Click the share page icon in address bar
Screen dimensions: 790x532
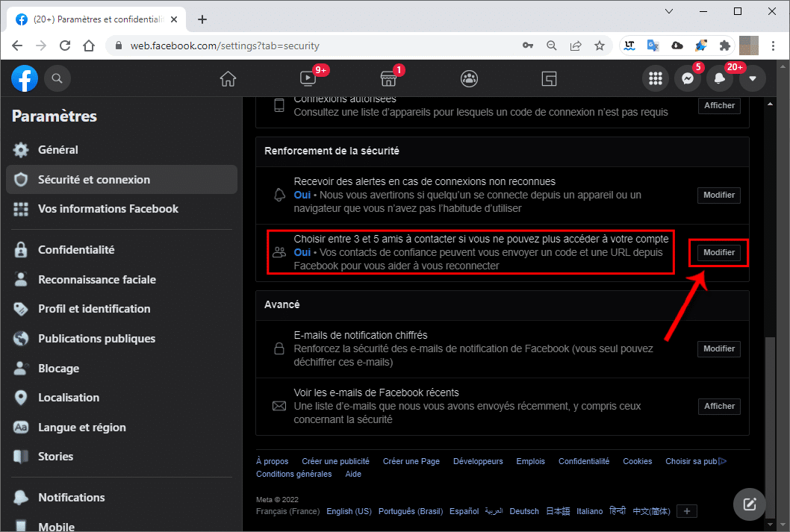(576, 46)
